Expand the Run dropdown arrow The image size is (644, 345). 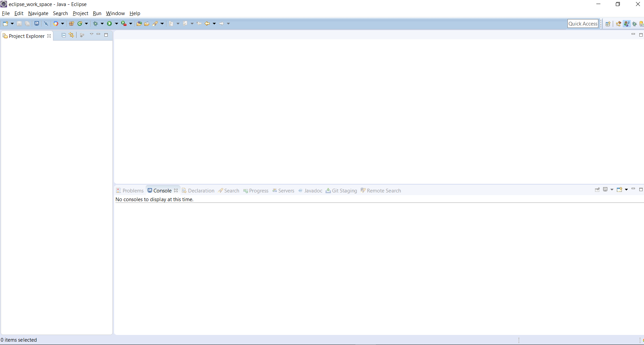point(116,23)
